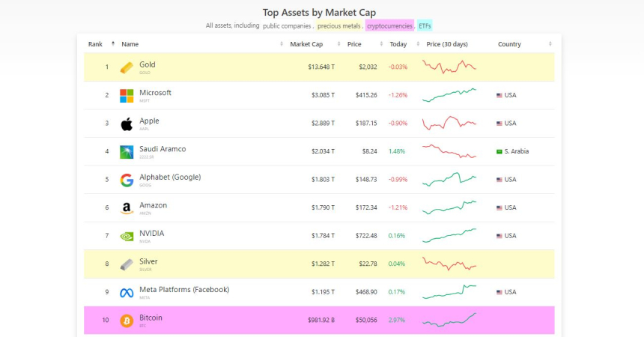
Task: Click the Meta Platforms logo
Action: click(127, 292)
